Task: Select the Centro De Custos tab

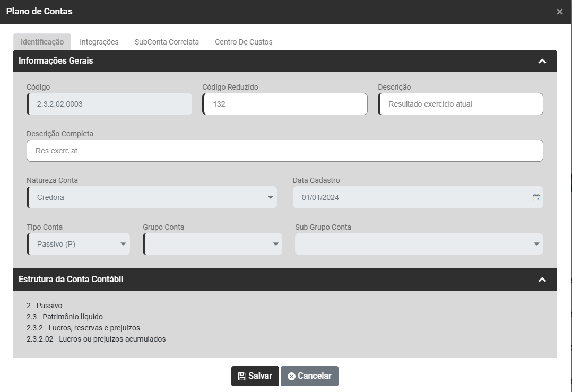Action: tap(244, 42)
